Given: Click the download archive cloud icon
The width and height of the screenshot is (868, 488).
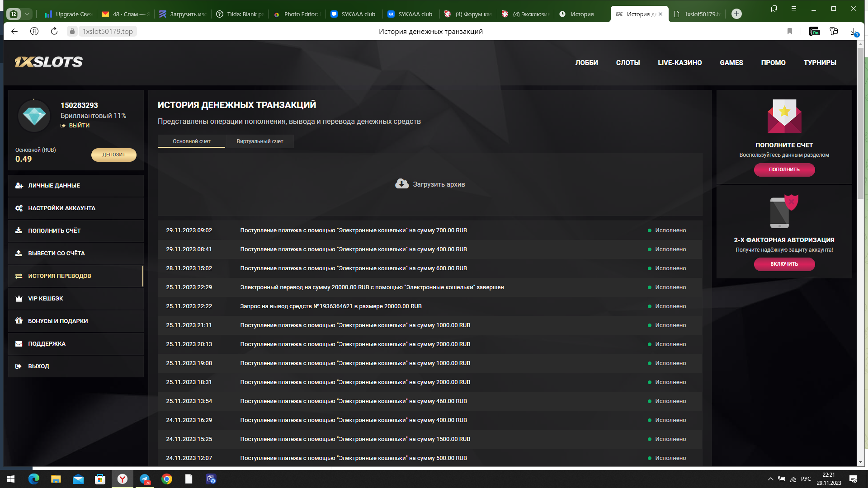Looking at the screenshot, I should (x=401, y=184).
